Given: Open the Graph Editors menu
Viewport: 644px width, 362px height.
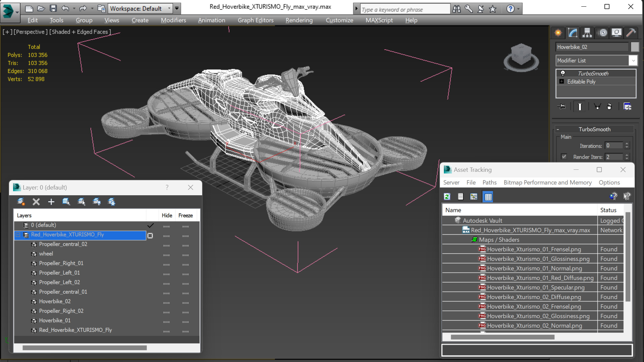Looking at the screenshot, I should (255, 20).
